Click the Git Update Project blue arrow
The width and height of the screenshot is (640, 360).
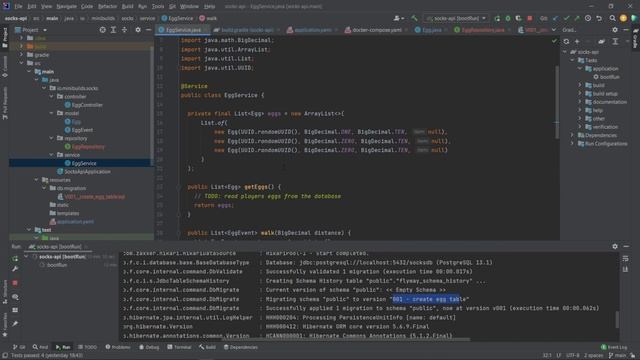pyautogui.click(x=556, y=18)
